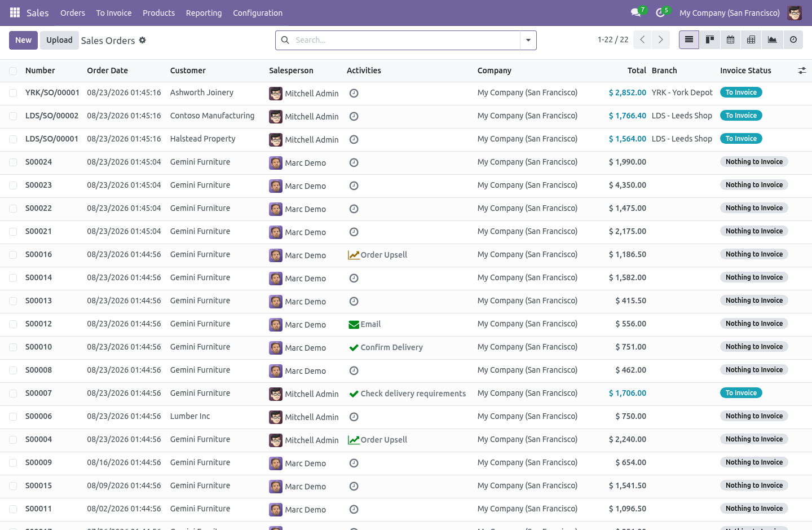Screen dimensions: 812x530
Task: Tick the checkbox for S00007
Action: point(13,394)
